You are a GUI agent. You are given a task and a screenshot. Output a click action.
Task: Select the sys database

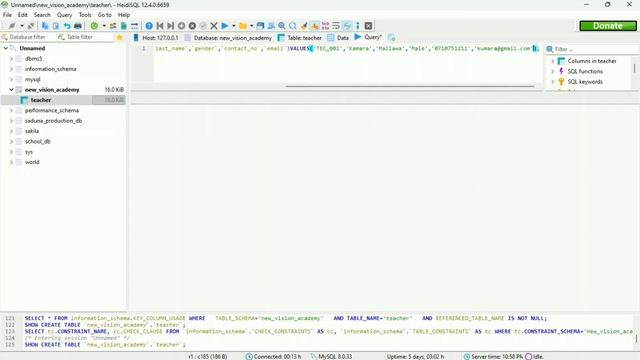coord(29,152)
